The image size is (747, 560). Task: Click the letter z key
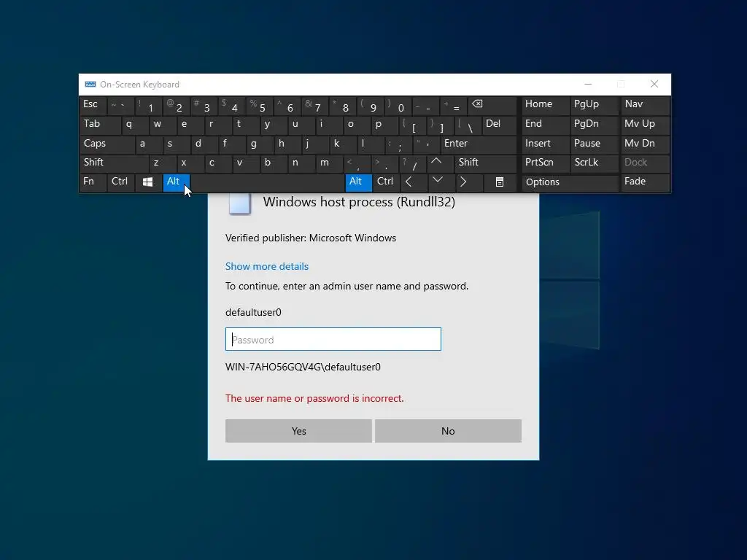pos(163,163)
